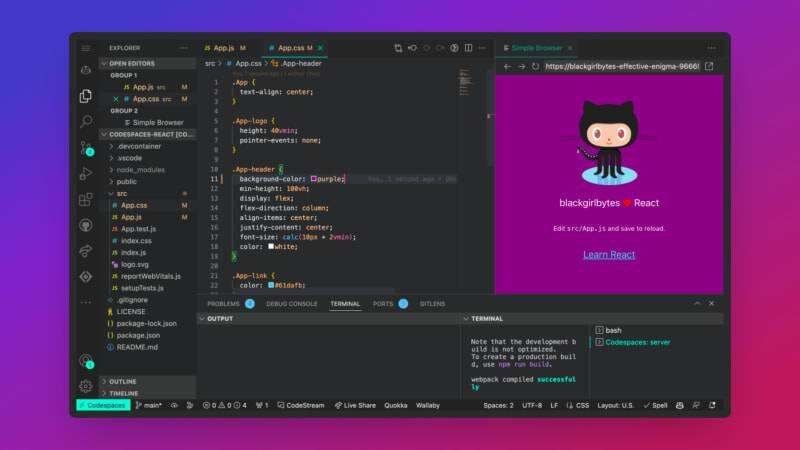Open the Search view in activity bar

[x=86, y=122]
